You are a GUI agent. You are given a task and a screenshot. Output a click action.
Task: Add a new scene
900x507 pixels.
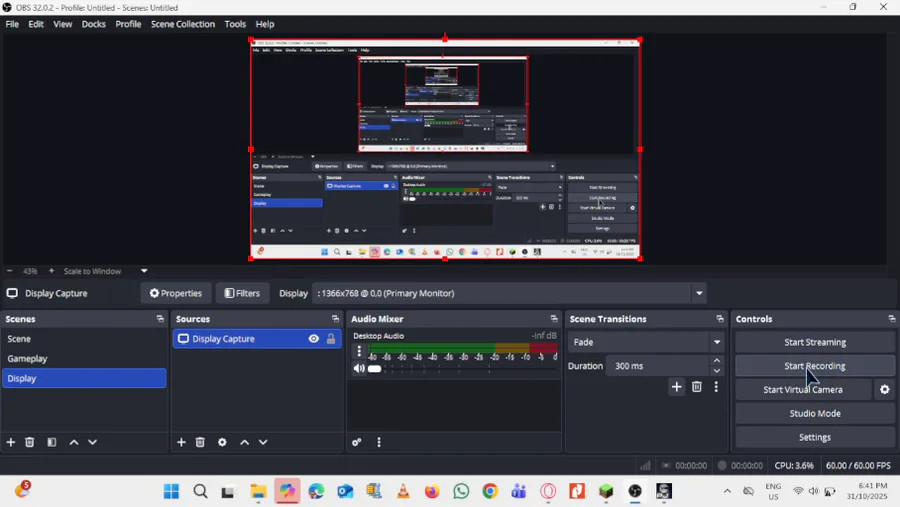click(x=10, y=442)
